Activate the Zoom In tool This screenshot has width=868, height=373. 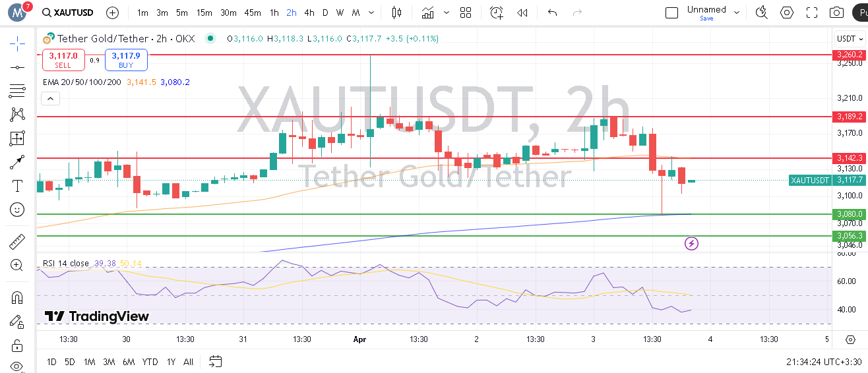[17, 266]
